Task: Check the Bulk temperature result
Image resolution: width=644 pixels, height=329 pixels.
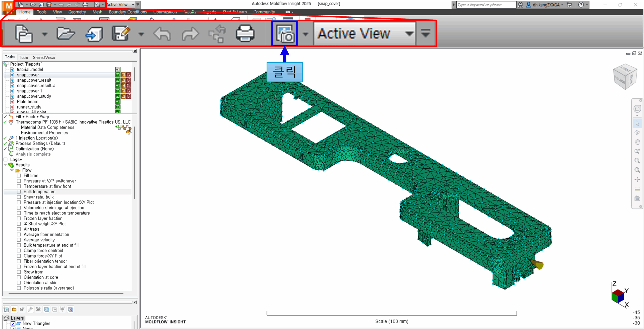Action: click(19, 192)
